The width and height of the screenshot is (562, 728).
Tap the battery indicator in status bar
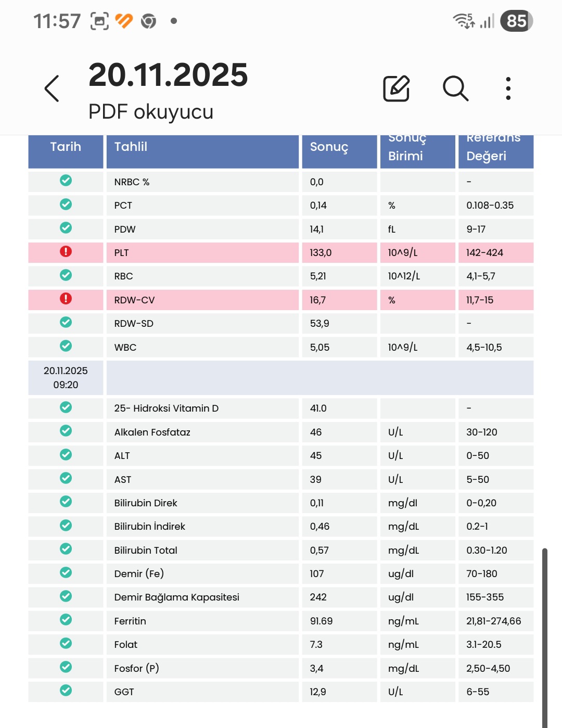516,21
